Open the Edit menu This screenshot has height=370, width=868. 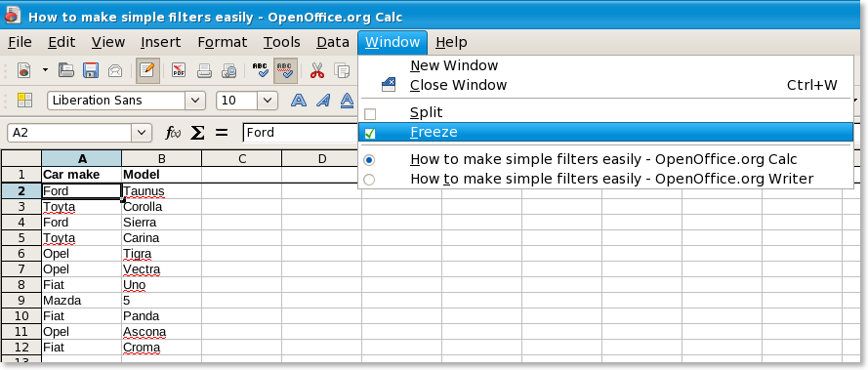(62, 42)
